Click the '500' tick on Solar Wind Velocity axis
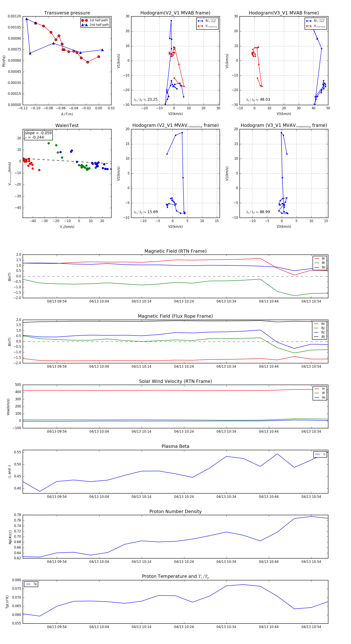The width and height of the screenshot is (351, 644). click(x=18, y=385)
